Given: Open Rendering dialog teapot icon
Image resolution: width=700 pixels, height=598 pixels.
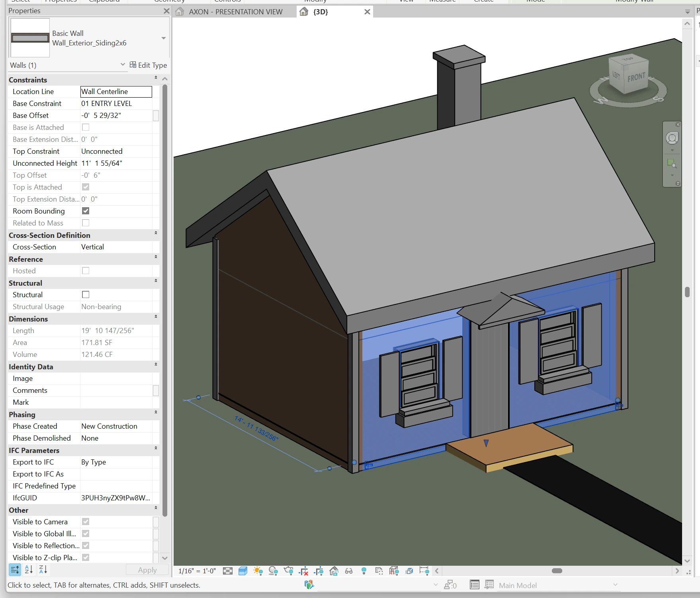Looking at the screenshot, I should point(289,571).
